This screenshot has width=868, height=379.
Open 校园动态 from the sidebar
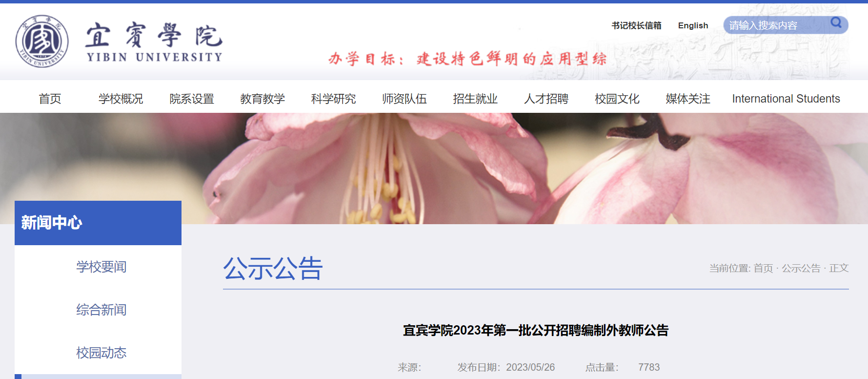click(x=101, y=353)
